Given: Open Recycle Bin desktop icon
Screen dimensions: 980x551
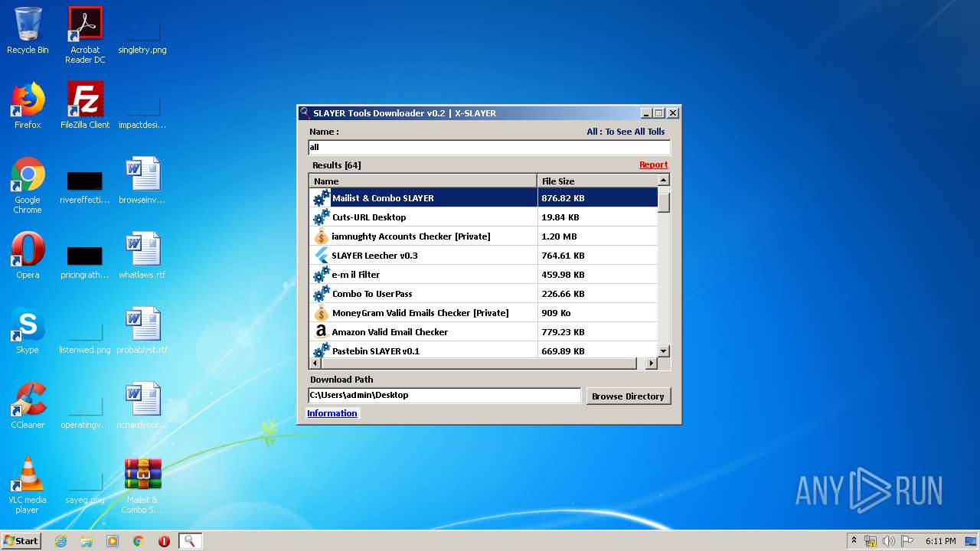Looking at the screenshot, I should (28, 31).
